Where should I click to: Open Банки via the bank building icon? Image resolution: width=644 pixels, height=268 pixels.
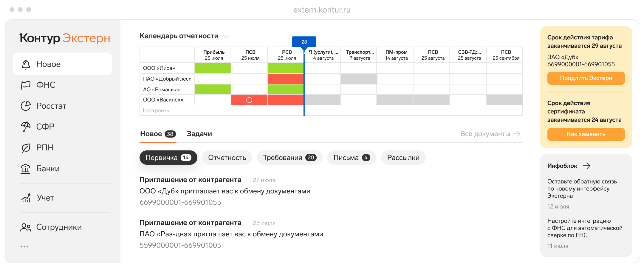25,169
